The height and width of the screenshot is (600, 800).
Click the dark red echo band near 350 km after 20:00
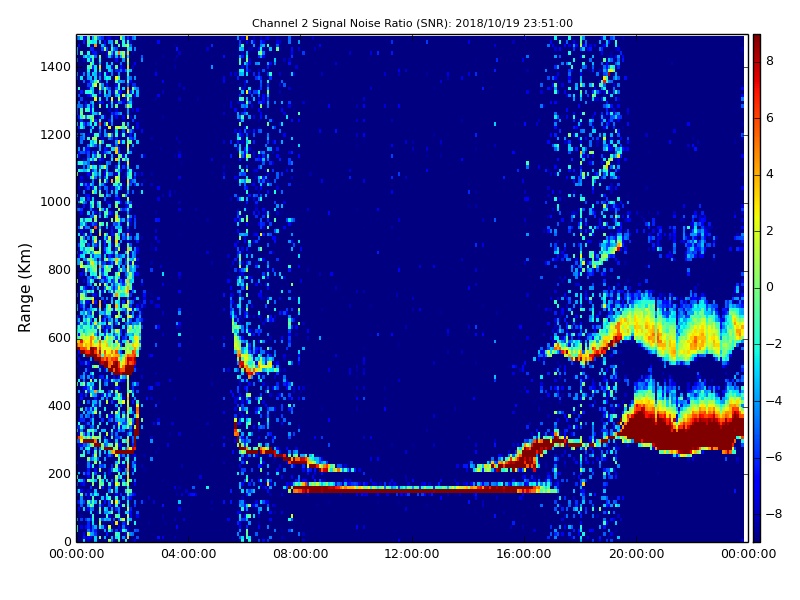[x=681, y=429]
